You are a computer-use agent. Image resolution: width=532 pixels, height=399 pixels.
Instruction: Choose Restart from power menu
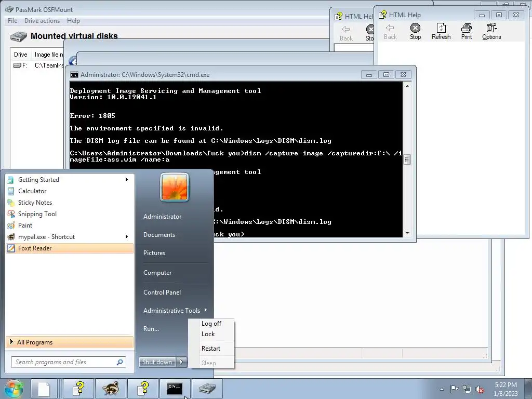pos(211,349)
